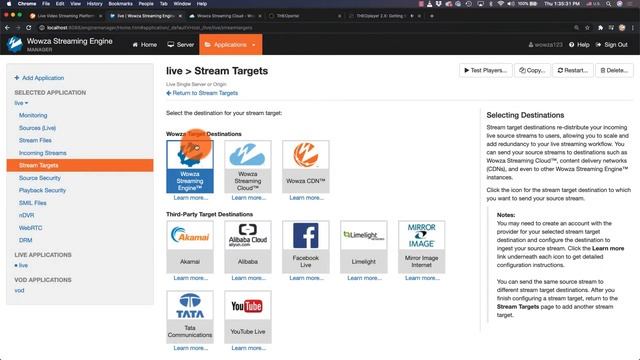Select the Mirror Image Internet destination

pos(422,247)
